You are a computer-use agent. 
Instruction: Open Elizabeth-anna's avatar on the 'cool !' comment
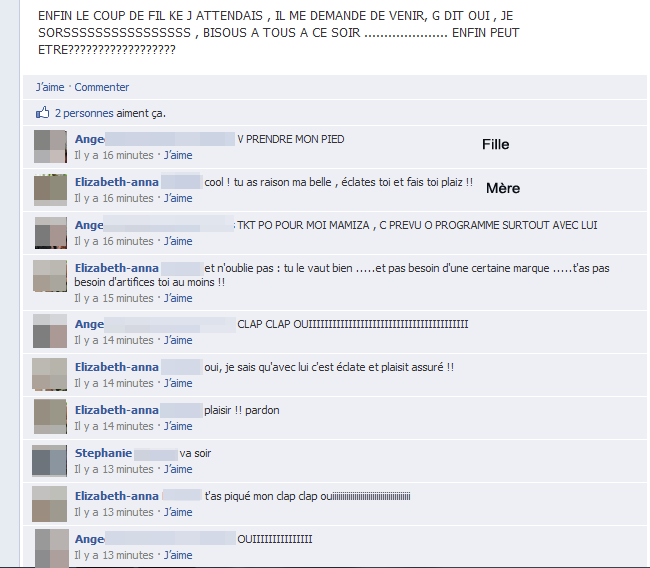[x=50, y=190]
